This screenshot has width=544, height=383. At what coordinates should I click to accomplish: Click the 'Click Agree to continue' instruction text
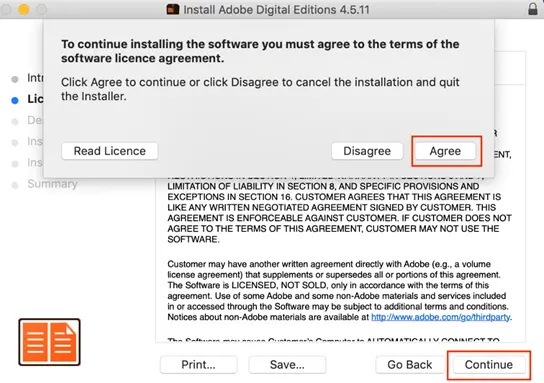click(x=260, y=89)
